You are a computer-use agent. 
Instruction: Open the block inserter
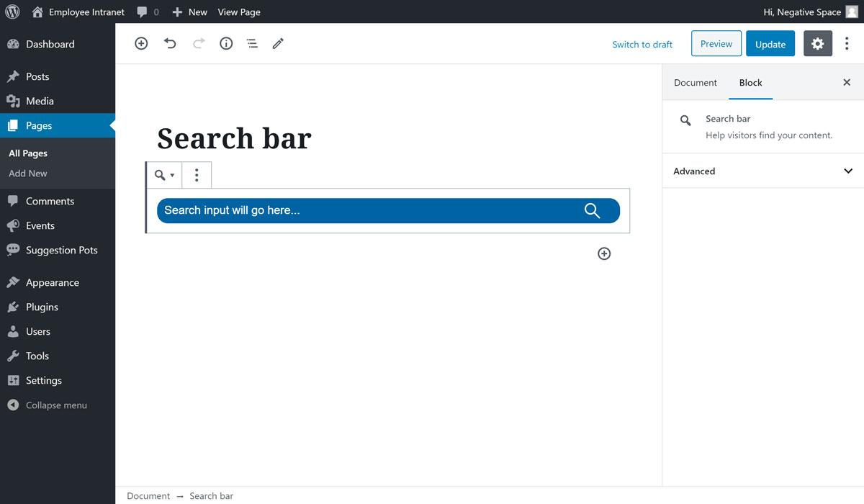[x=141, y=43]
